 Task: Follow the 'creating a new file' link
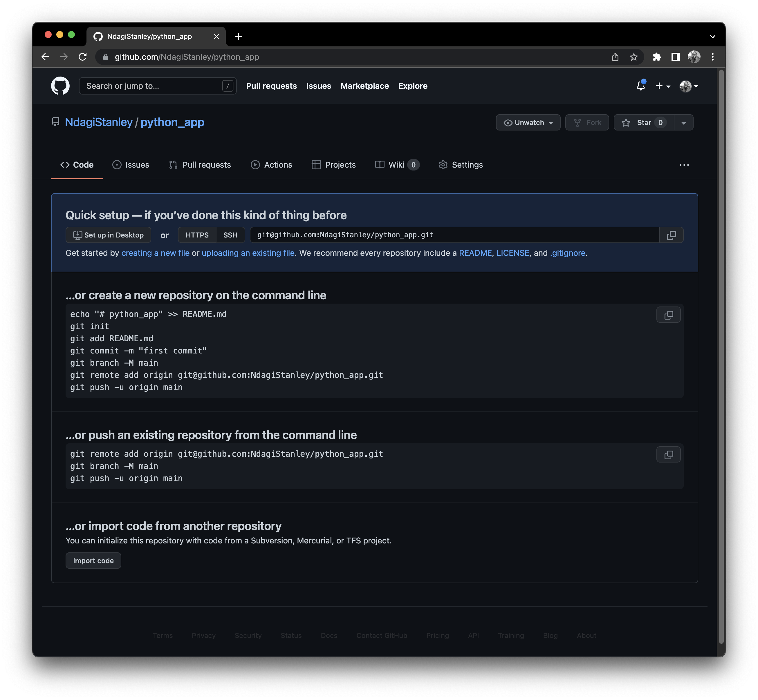pyautogui.click(x=155, y=253)
